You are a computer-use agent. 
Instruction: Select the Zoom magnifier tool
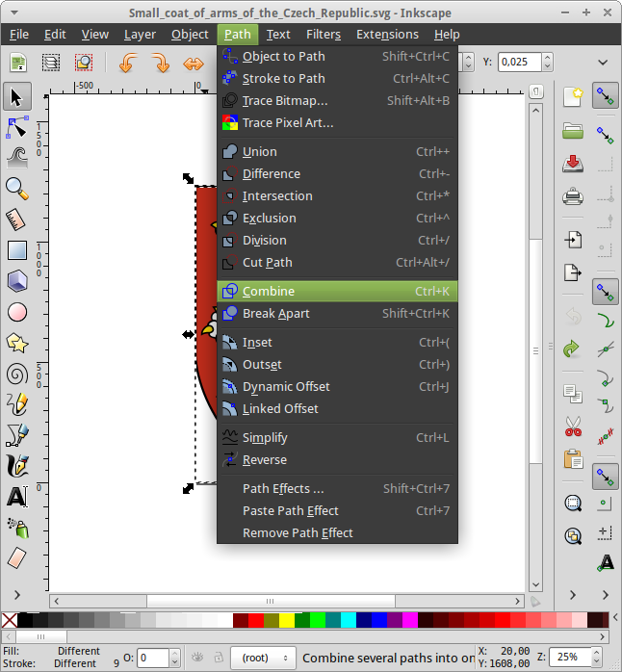point(17,188)
